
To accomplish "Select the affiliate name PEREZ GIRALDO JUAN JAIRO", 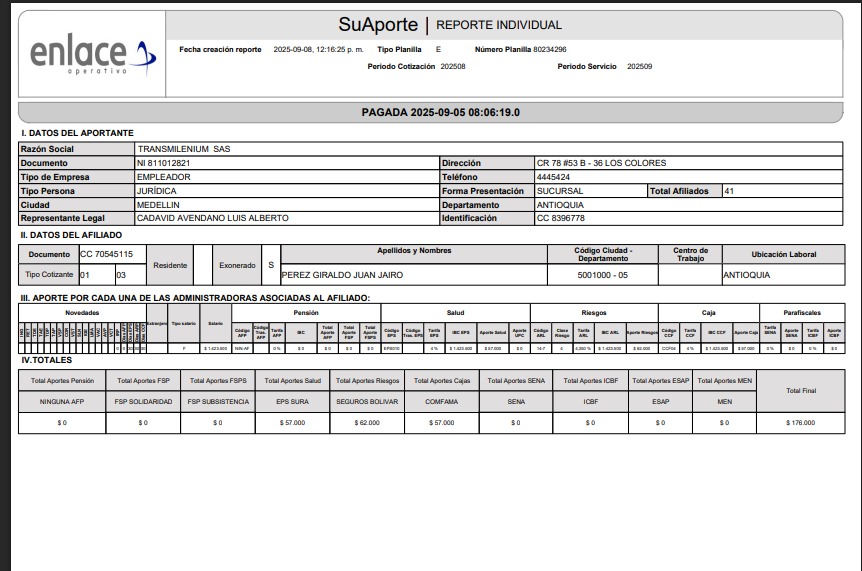I will click(x=337, y=274).
